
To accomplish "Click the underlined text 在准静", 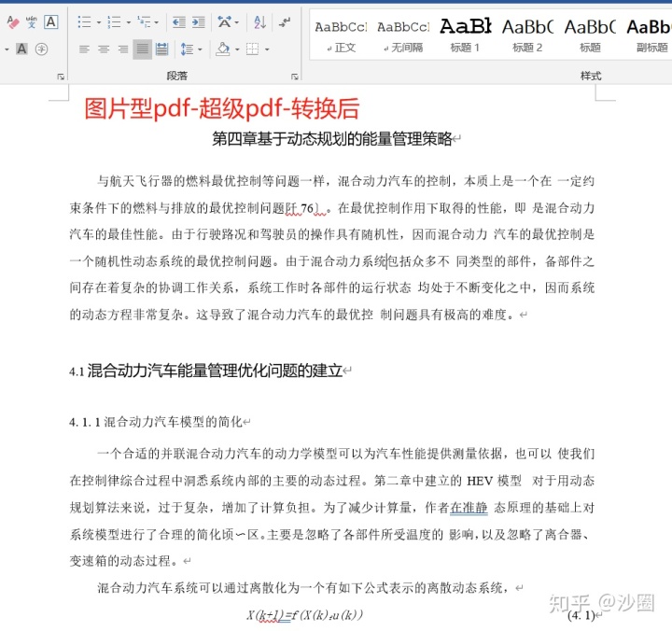I will pos(469,508).
